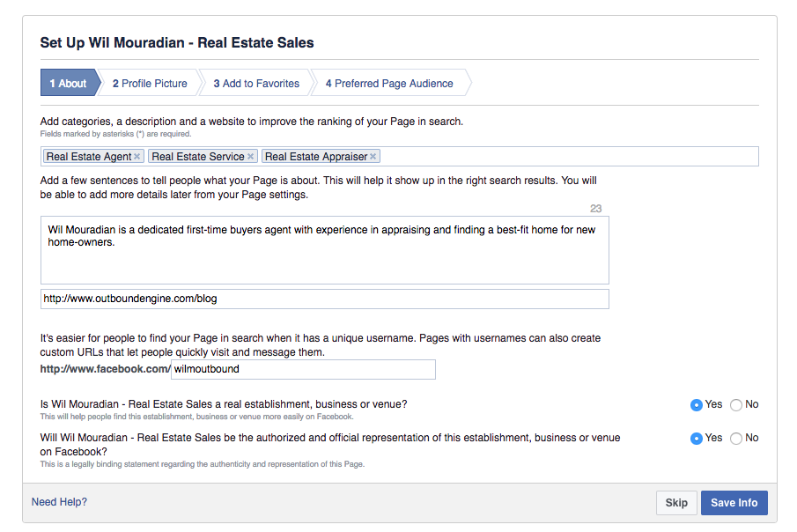This screenshot has width=797, height=532.
Task: Remove the Real Estate Agent category tag
Action: tap(138, 156)
